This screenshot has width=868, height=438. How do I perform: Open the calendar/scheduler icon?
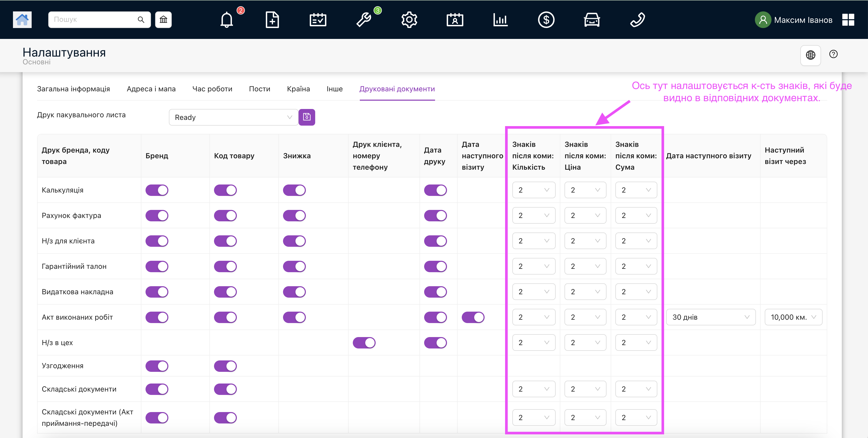[x=318, y=19]
